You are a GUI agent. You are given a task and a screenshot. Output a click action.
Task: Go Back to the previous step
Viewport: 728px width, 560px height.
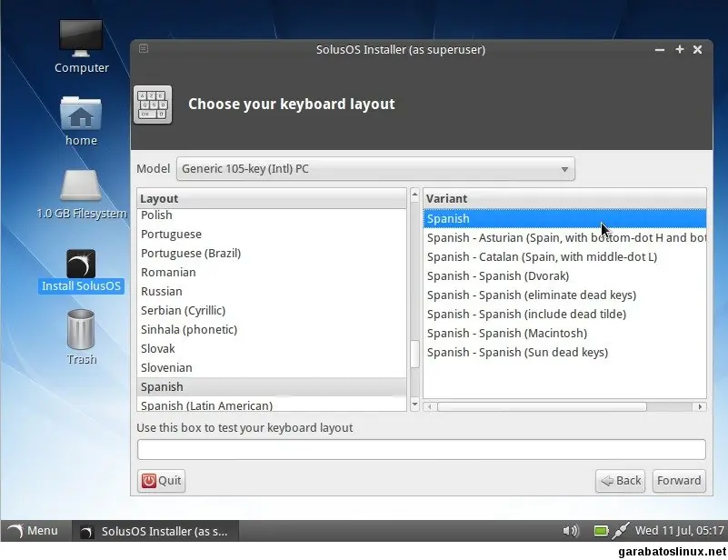(620, 480)
